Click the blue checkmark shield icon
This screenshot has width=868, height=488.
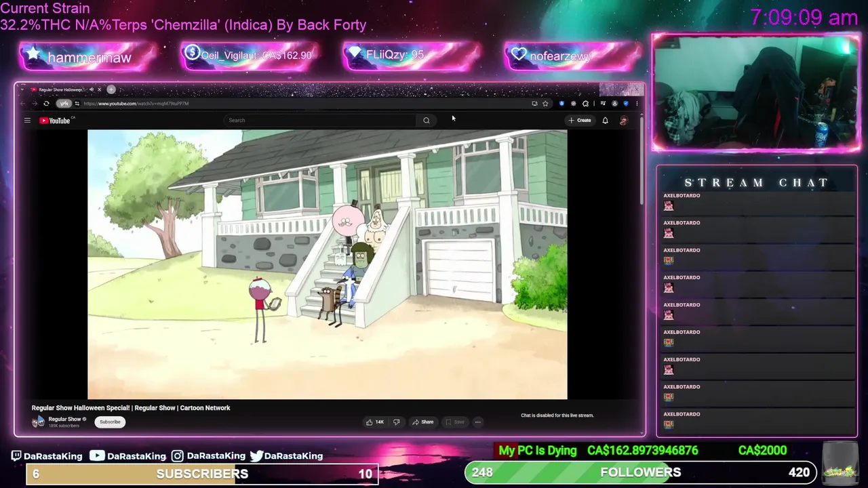pyautogui.click(x=625, y=104)
